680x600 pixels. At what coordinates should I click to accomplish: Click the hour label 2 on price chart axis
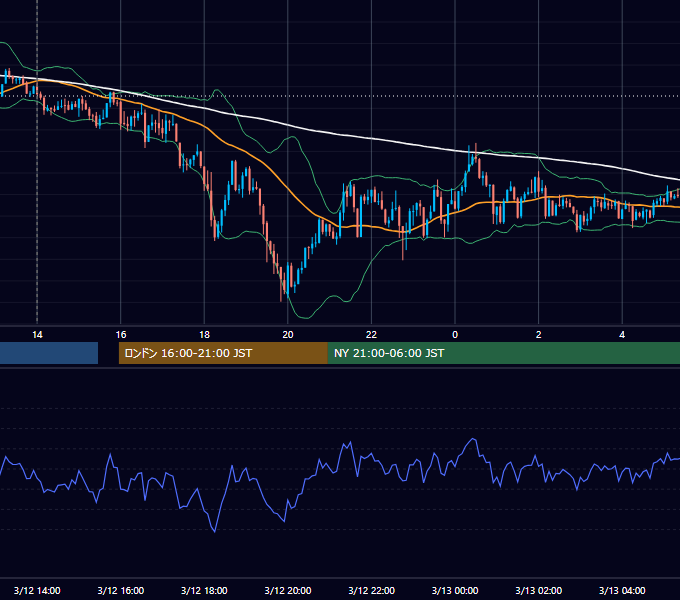(x=539, y=335)
